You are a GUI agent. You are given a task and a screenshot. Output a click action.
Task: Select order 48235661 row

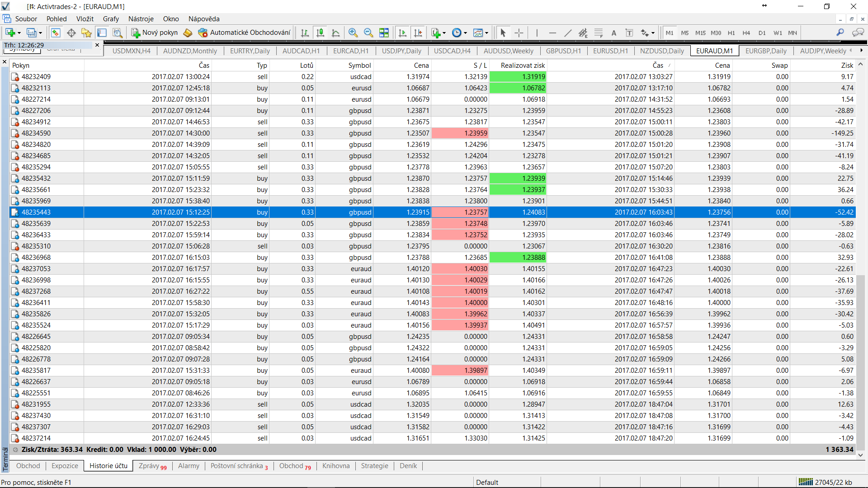36,190
